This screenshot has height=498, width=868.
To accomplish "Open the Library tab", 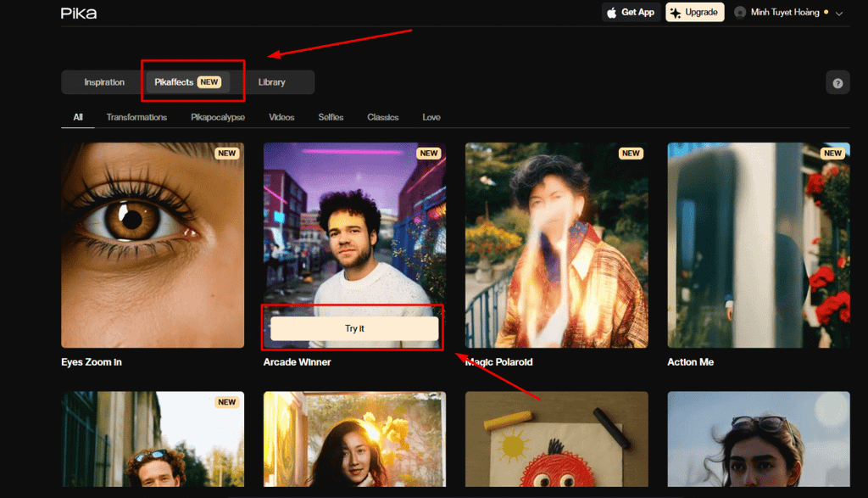I will click(271, 82).
